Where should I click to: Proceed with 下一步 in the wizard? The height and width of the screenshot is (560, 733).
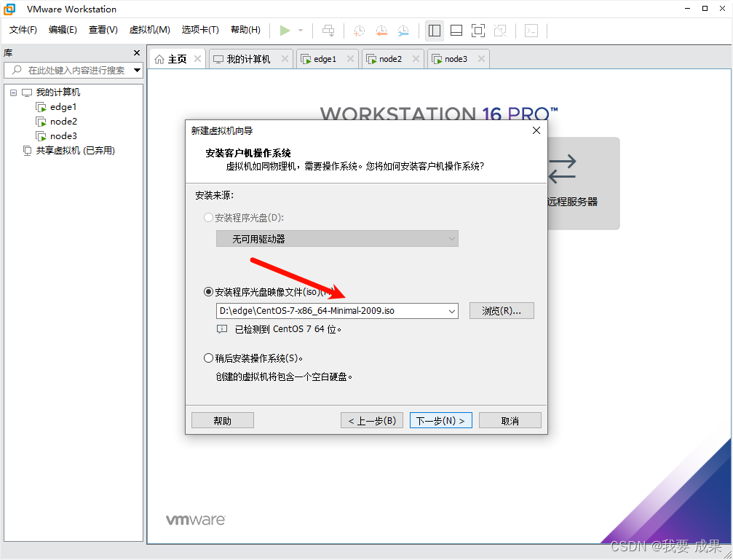440,419
